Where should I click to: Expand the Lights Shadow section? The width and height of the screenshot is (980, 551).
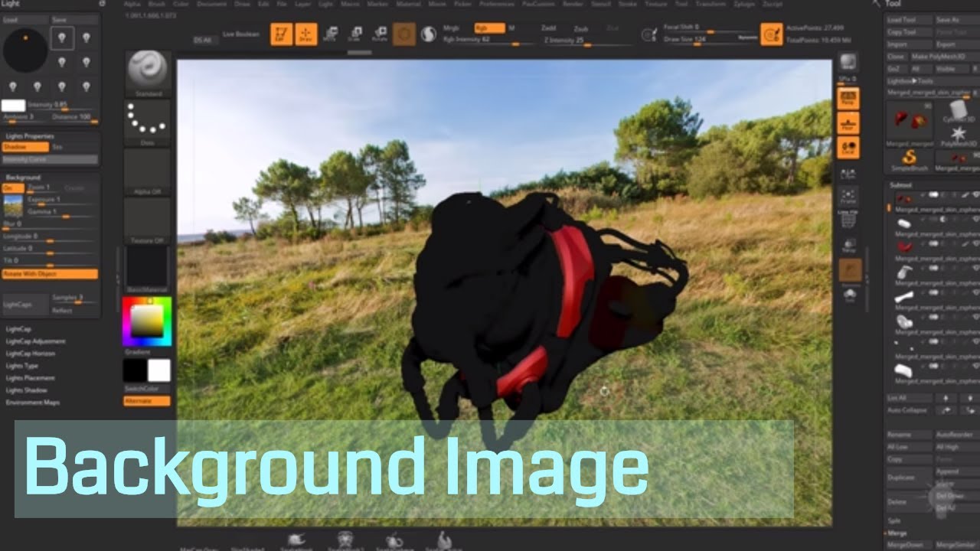[x=27, y=390]
